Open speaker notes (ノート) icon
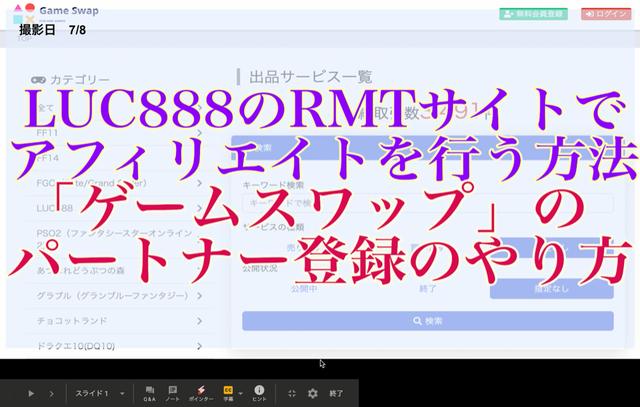640x407 pixels. coord(173,393)
